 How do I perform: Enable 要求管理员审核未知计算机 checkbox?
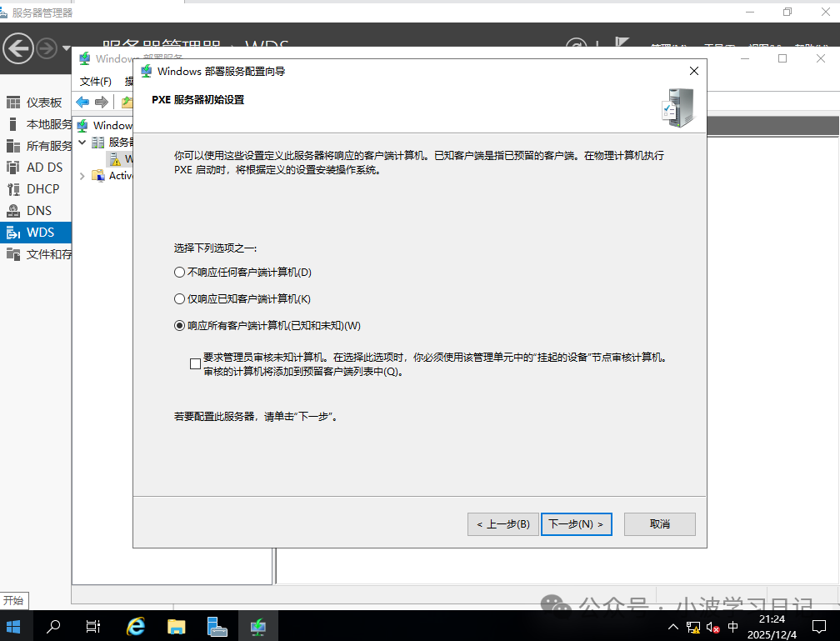point(195,363)
